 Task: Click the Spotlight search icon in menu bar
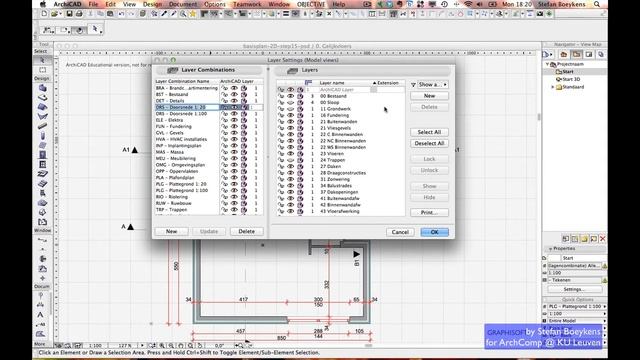point(597,4)
